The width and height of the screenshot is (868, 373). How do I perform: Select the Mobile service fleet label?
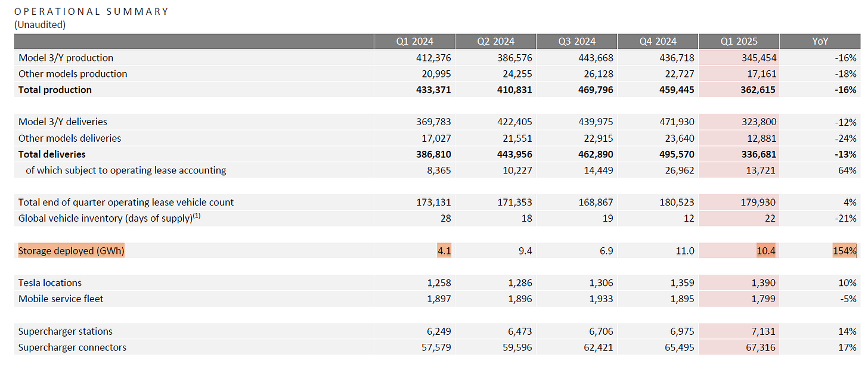[x=61, y=299]
